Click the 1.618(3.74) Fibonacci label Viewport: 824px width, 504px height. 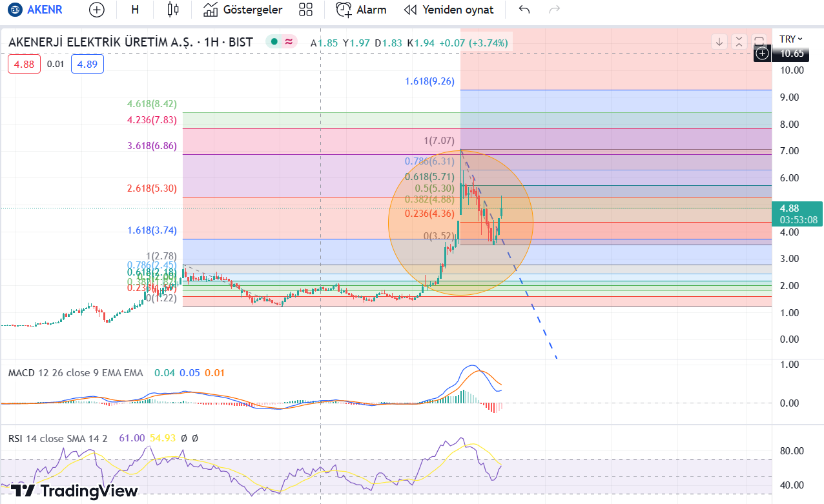click(152, 230)
